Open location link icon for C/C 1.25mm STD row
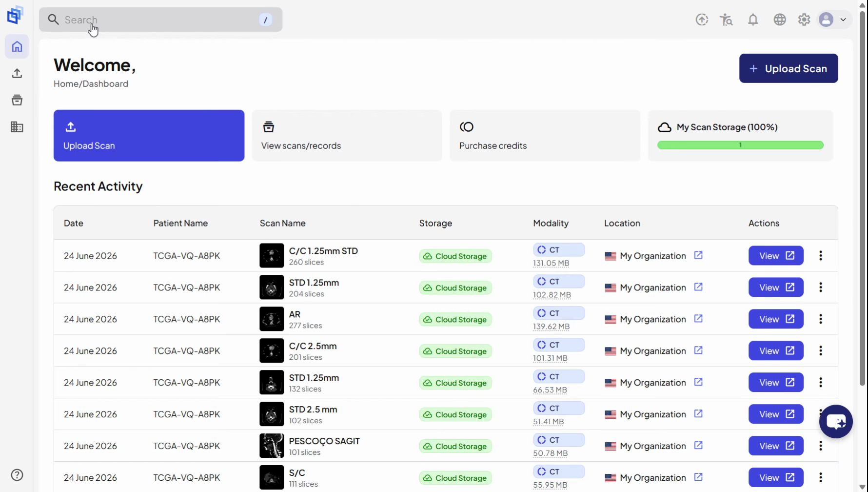The height and width of the screenshot is (492, 868). click(698, 255)
